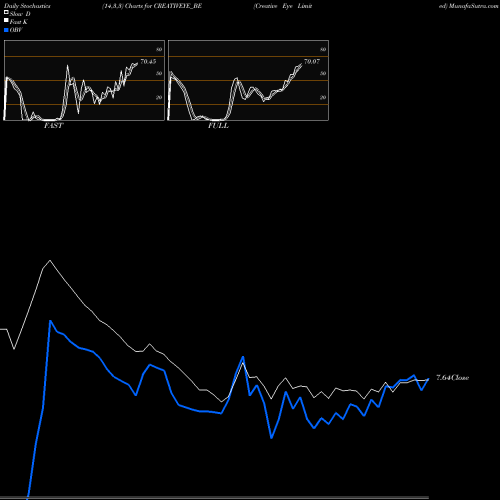Select the 'FULL' chart caption

pyautogui.click(x=218, y=126)
